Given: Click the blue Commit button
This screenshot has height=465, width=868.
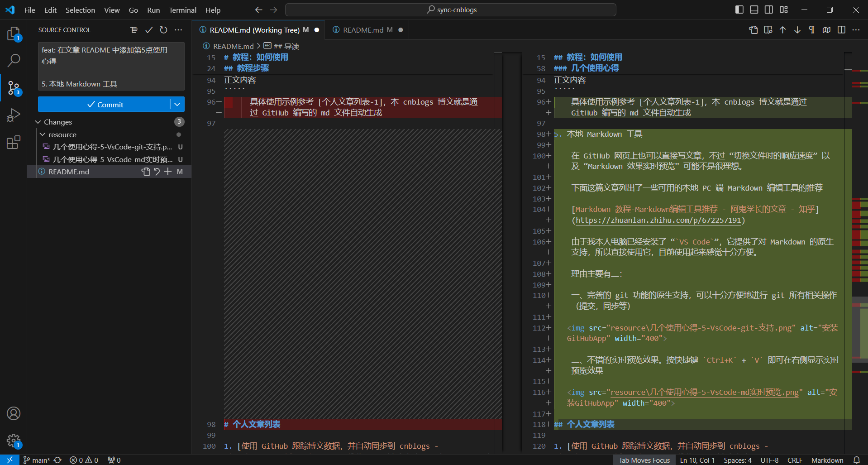Looking at the screenshot, I should [105, 105].
